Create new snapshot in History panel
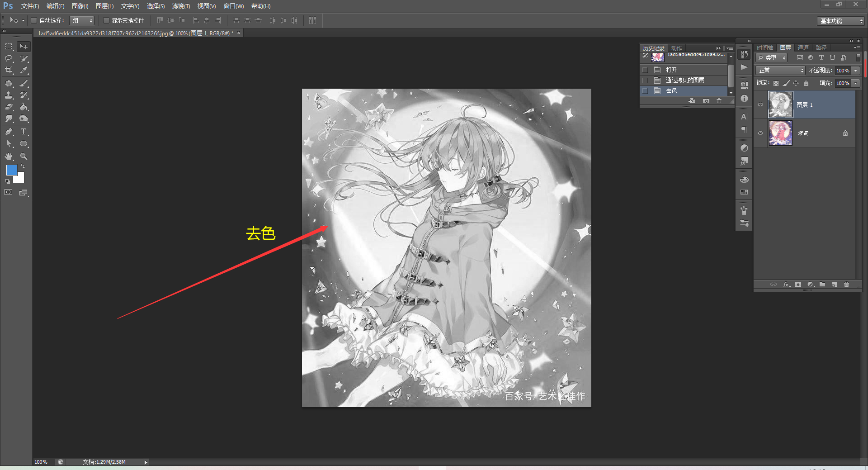The width and height of the screenshot is (868, 470). pos(706,101)
